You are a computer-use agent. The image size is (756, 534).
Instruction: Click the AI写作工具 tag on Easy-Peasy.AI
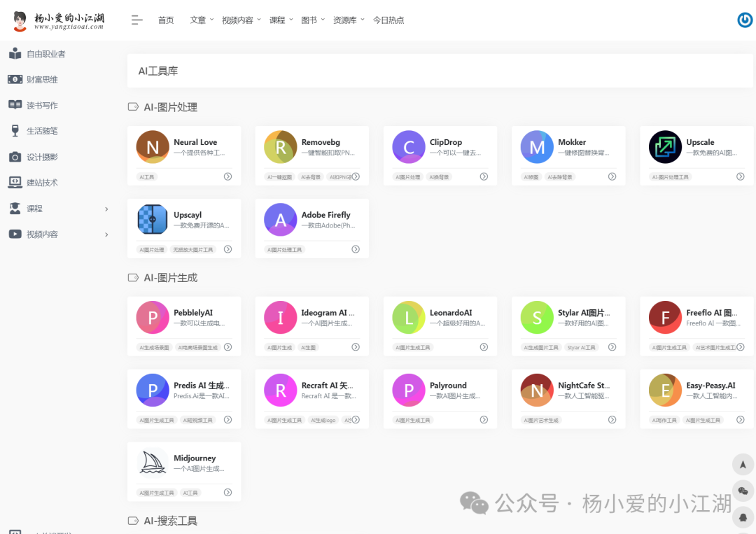click(664, 420)
